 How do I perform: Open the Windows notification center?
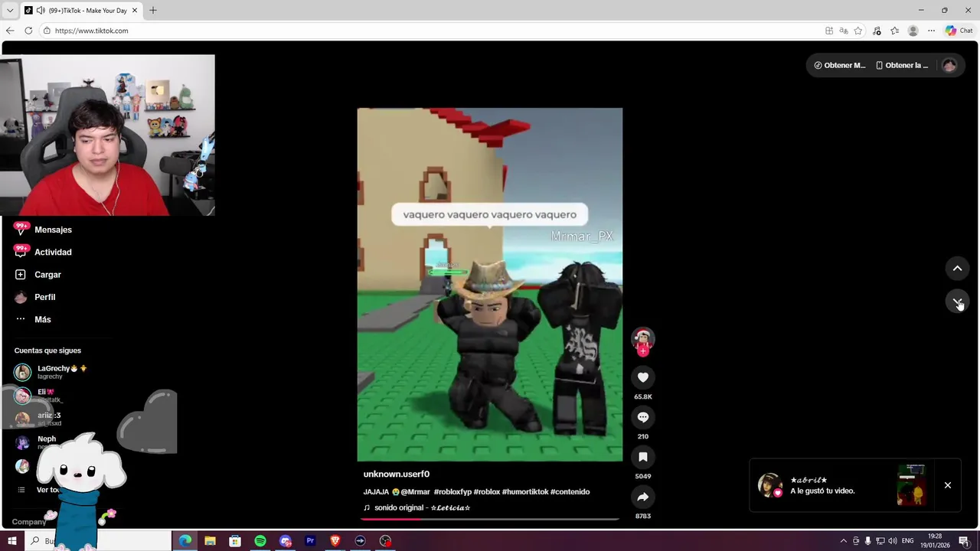964,541
